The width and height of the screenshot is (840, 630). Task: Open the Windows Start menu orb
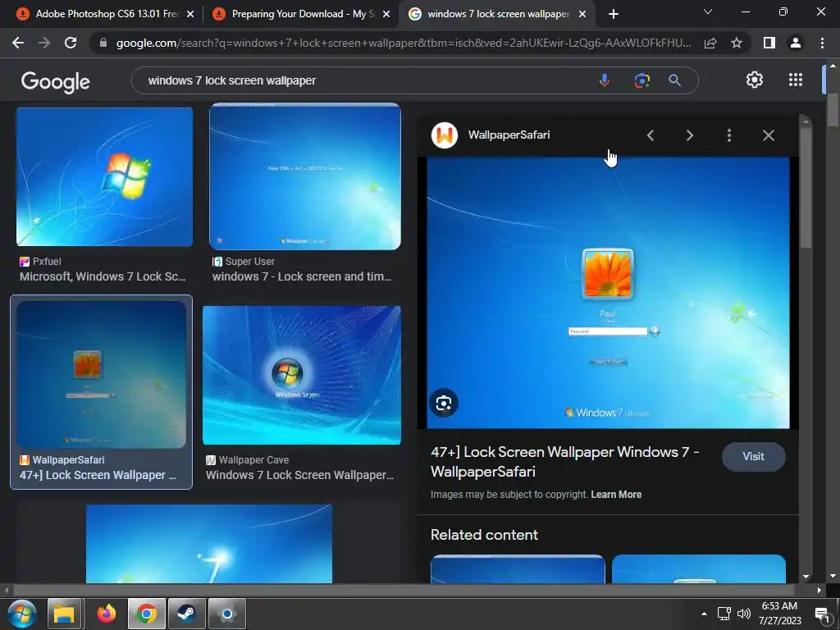22,614
